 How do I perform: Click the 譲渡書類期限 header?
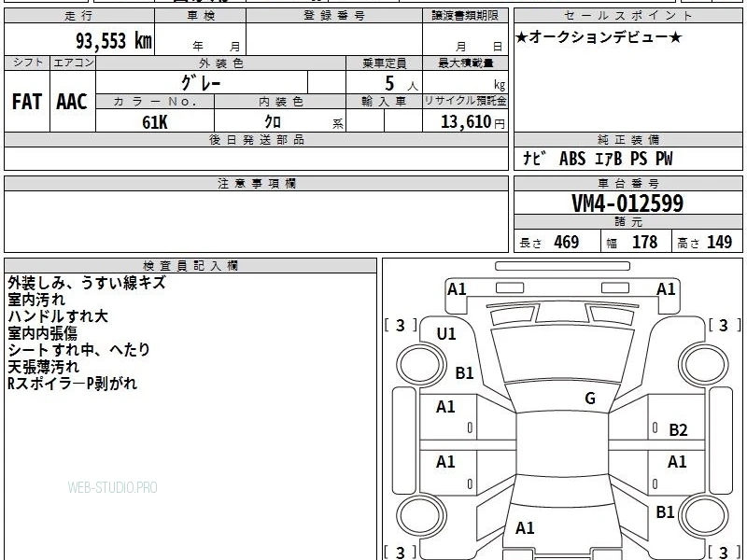[x=465, y=16]
